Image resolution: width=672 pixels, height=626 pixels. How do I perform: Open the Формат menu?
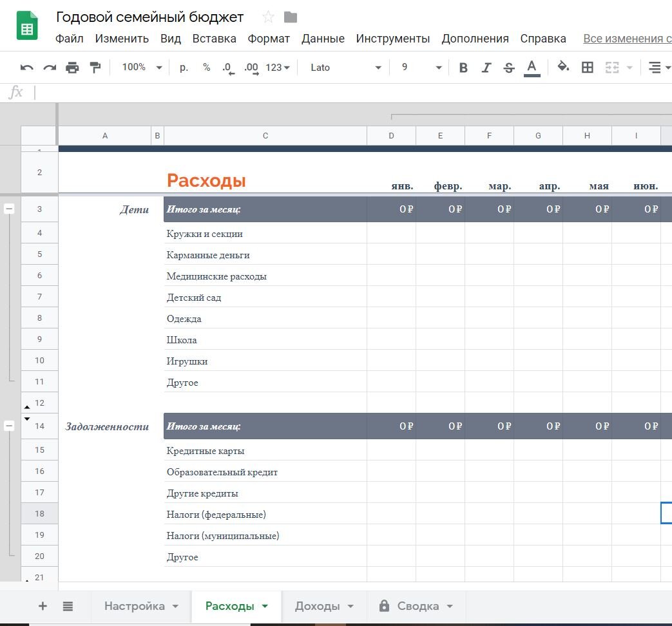[269, 39]
